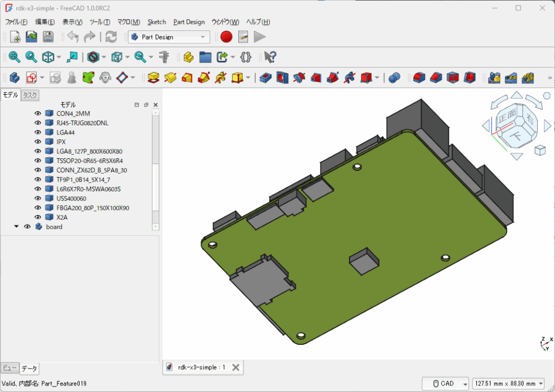The image size is (555, 392).
Task: Close the rdk-x3-simple : 1 document tab
Action: (236, 367)
